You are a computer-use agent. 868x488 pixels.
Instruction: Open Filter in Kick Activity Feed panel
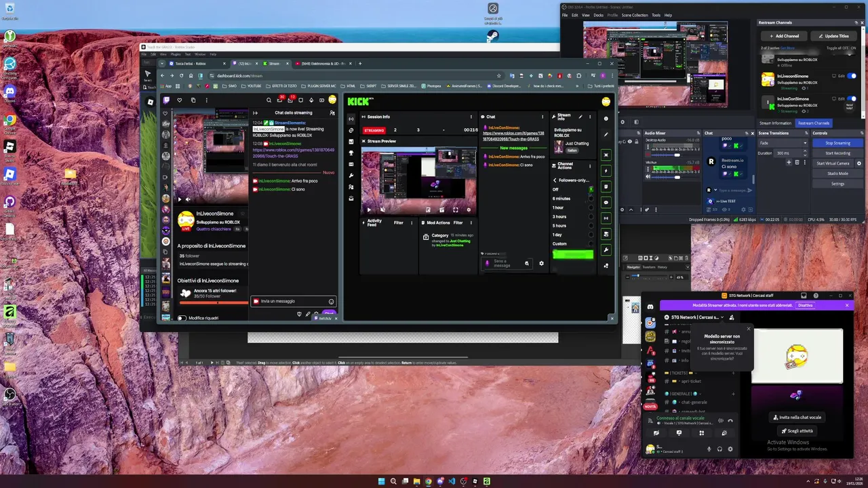click(x=399, y=223)
